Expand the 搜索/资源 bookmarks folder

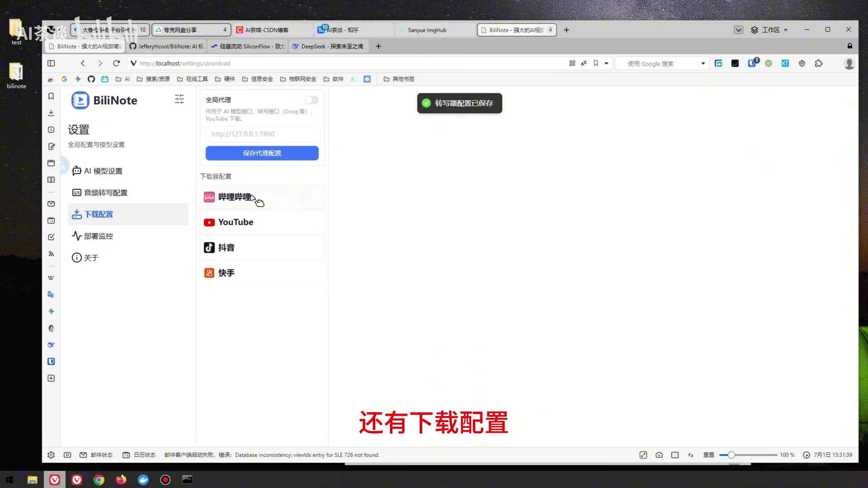pyautogui.click(x=153, y=79)
